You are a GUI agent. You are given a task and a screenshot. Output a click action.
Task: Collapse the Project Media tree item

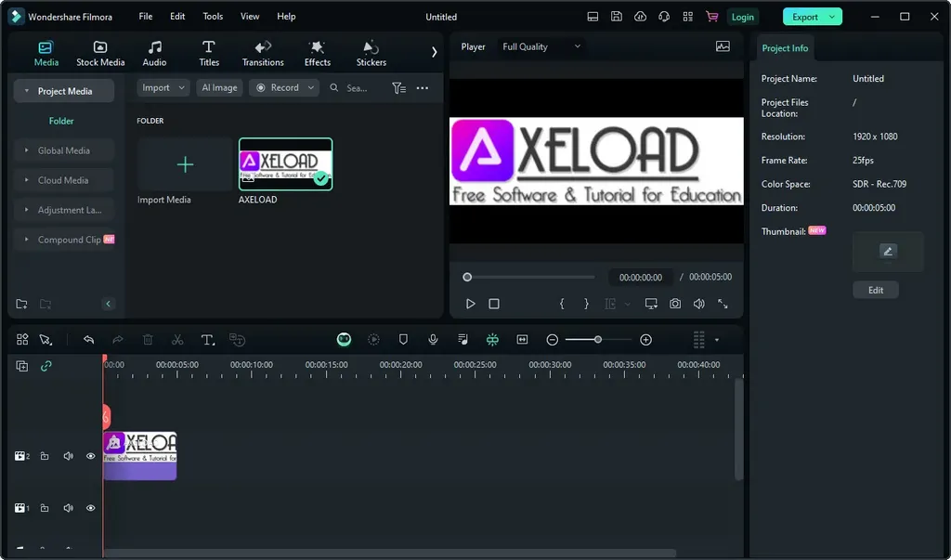point(27,91)
